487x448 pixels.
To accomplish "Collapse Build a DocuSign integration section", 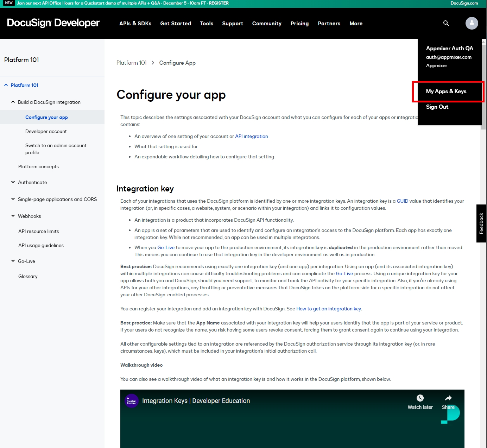I will (x=13, y=102).
